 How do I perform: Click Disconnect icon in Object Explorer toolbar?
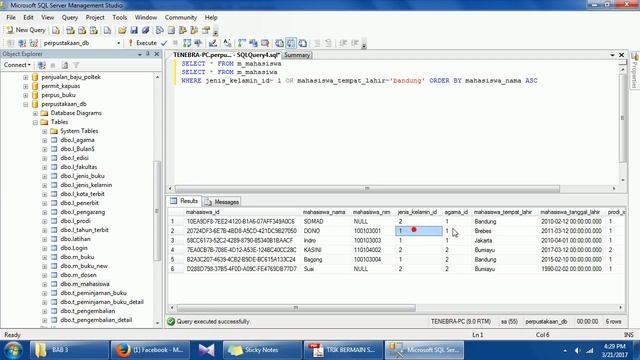41,65
